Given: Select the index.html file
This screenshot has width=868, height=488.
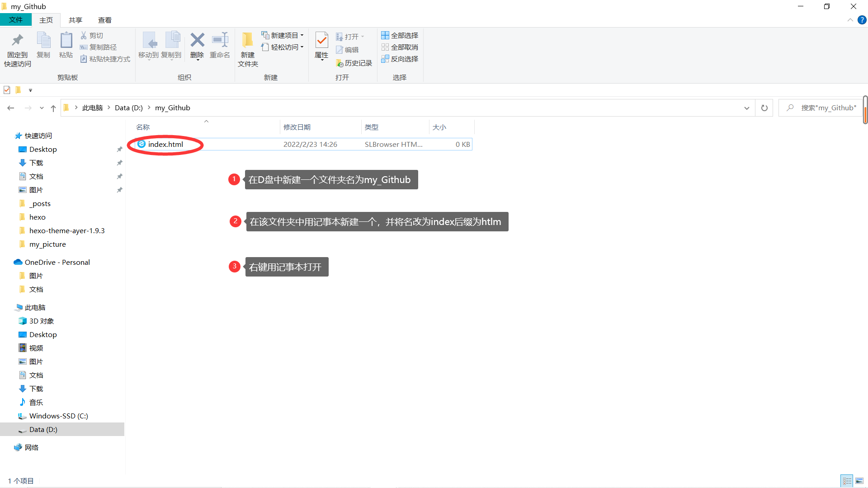Looking at the screenshot, I should click(x=303, y=144).
